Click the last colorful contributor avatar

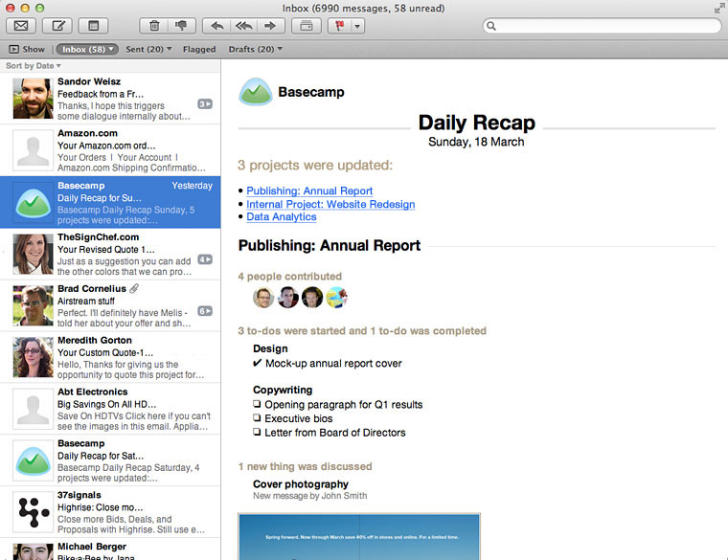[x=336, y=298]
